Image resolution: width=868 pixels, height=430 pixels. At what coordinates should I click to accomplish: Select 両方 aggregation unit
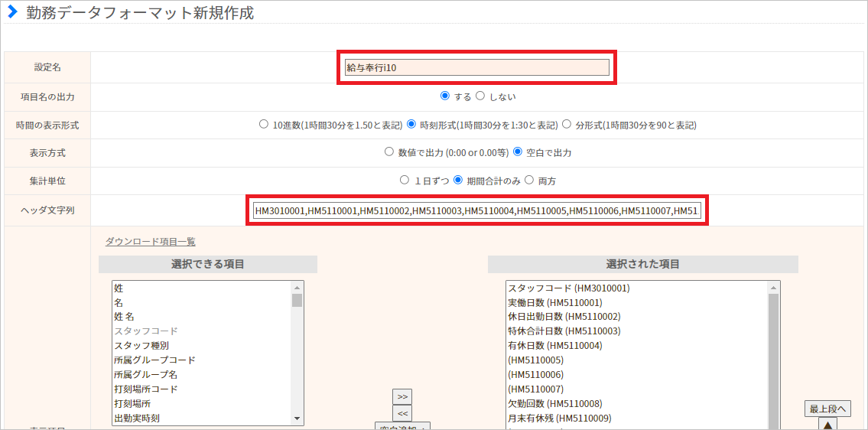click(528, 180)
